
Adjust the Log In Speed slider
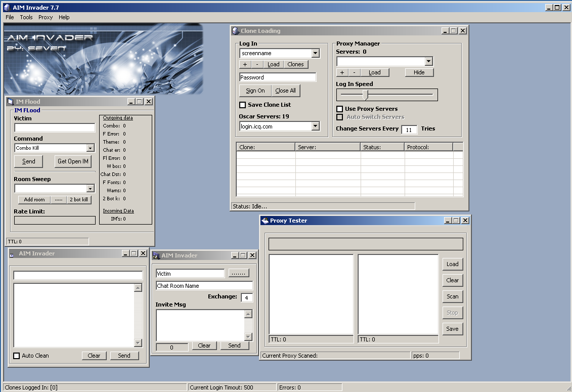tap(366, 95)
